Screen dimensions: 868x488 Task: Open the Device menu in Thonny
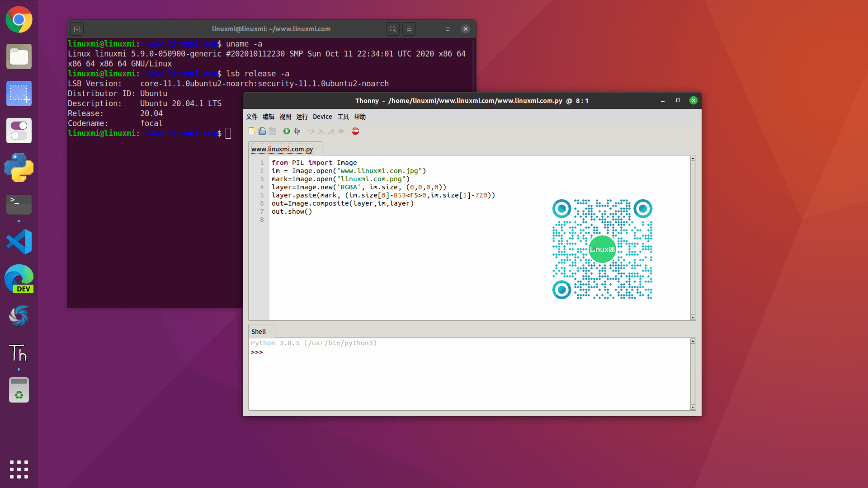pyautogui.click(x=322, y=117)
